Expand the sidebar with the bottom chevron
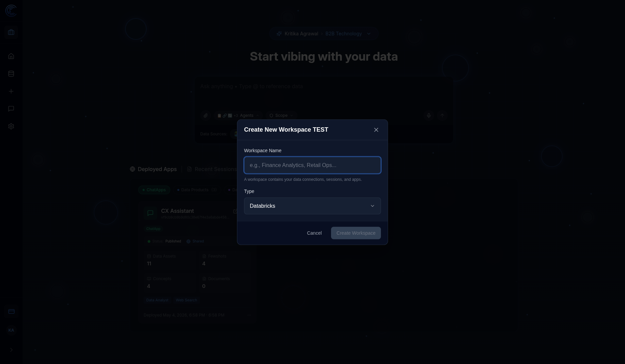 pyautogui.click(x=11, y=350)
